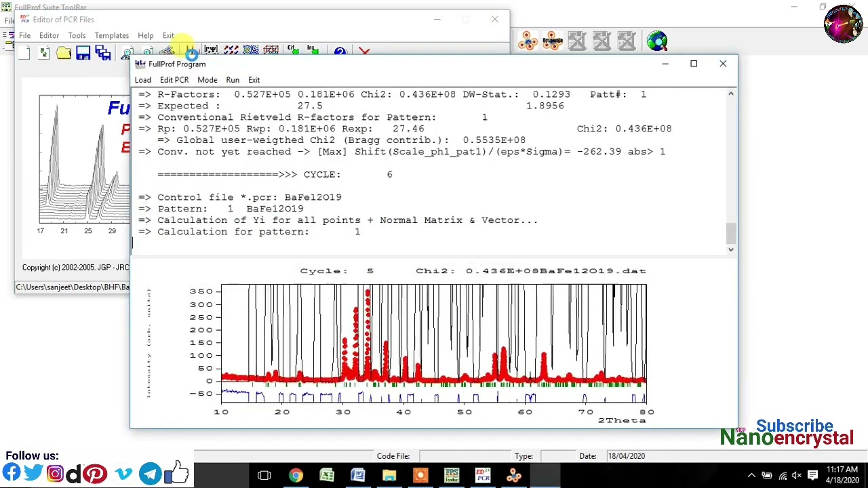Click the output log scrollbar down arrow
This screenshot has height=488, width=868.
(x=730, y=249)
